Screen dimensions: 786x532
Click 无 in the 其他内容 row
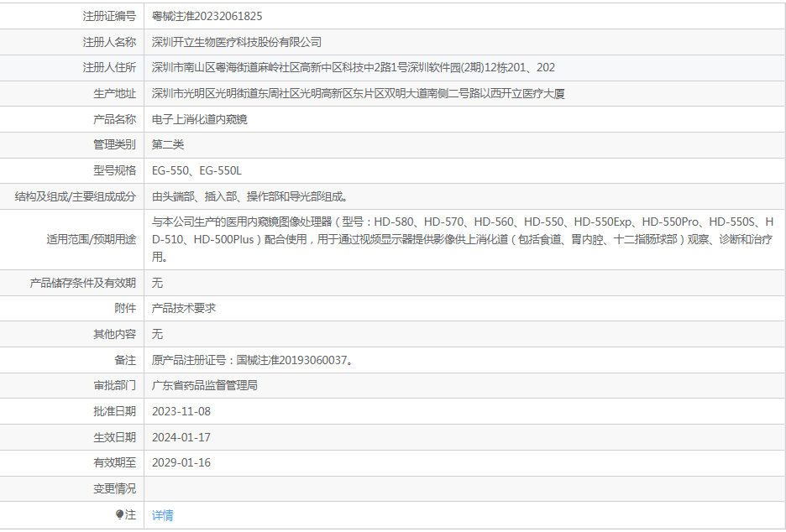(157, 334)
